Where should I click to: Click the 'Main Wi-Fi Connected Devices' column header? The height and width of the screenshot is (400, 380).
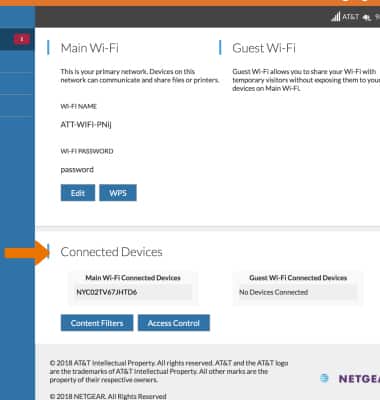coord(133,278)
